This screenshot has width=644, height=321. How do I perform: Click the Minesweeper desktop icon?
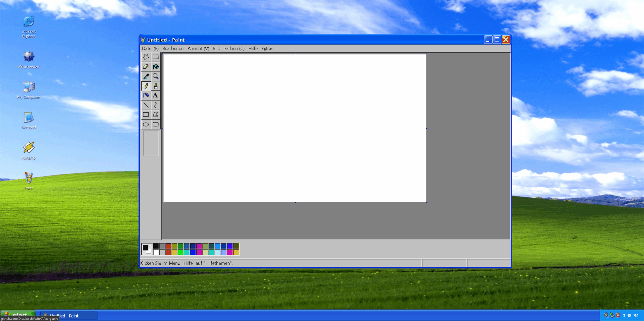[29, 60]
